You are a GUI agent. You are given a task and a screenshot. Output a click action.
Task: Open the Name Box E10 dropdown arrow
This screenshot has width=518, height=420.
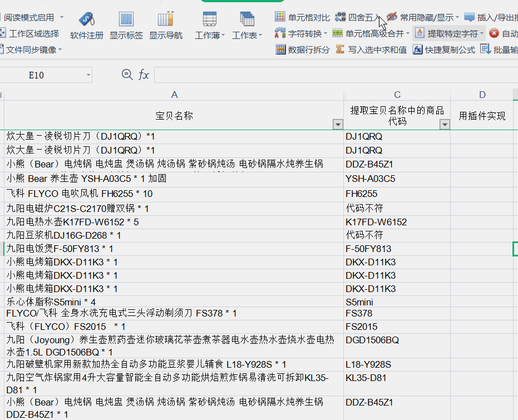88,75
